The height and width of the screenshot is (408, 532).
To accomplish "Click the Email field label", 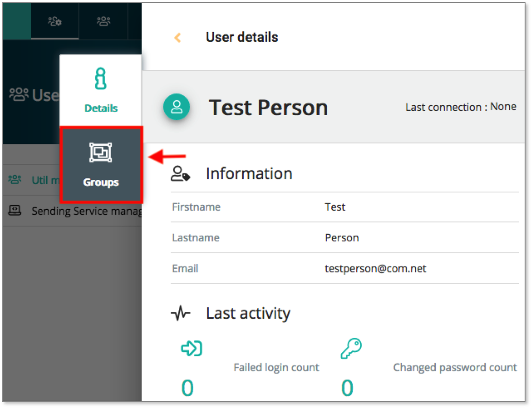I will [x=185, y=269].
